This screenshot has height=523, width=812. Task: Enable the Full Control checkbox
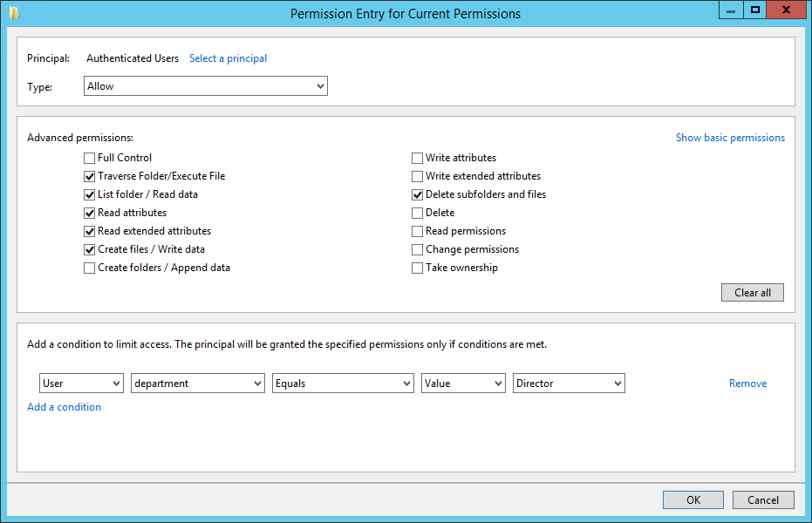pos(89,158)
